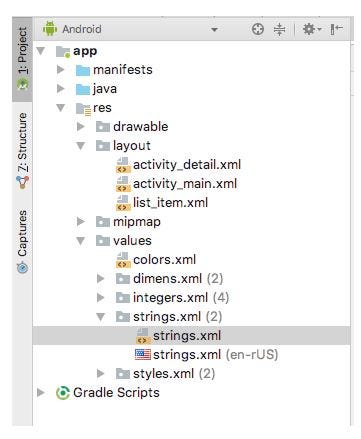Select the dimens.xml (2) group label

(178, 279)
